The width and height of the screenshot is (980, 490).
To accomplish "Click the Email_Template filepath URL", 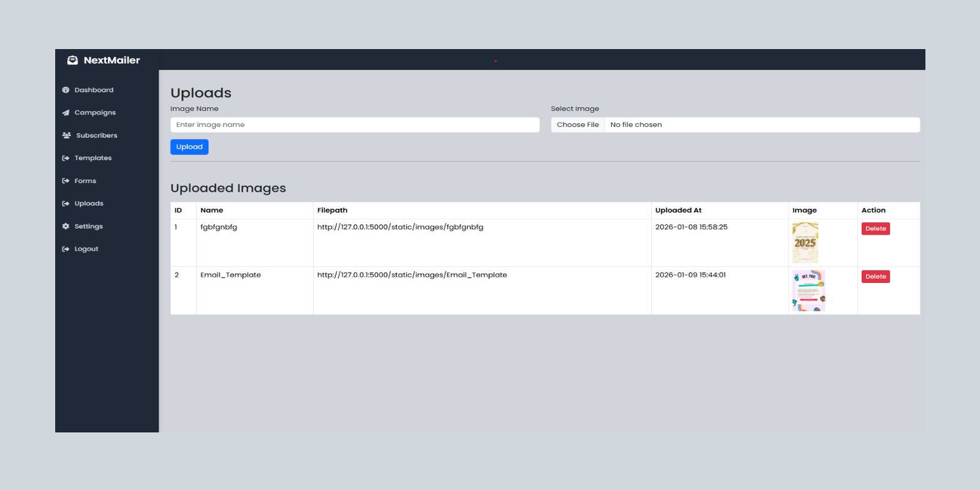I will [x=412, y=275].
